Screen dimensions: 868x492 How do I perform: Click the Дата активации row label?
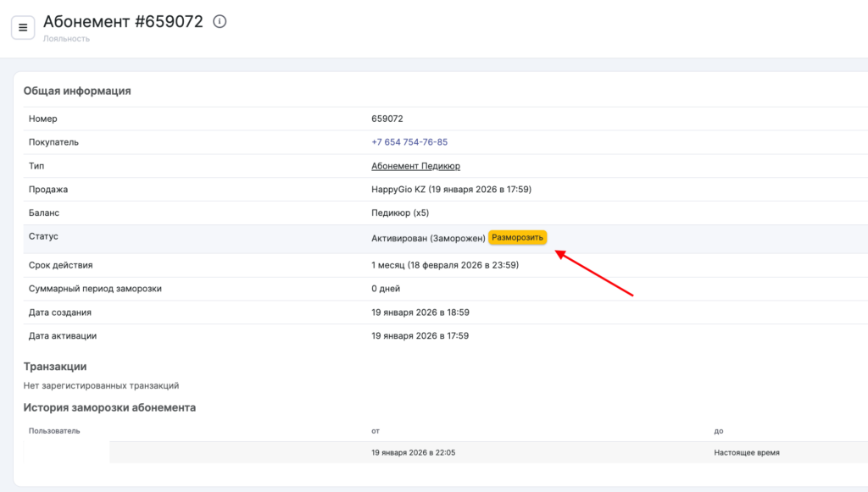pyautogui.click(x=63, y=336)
